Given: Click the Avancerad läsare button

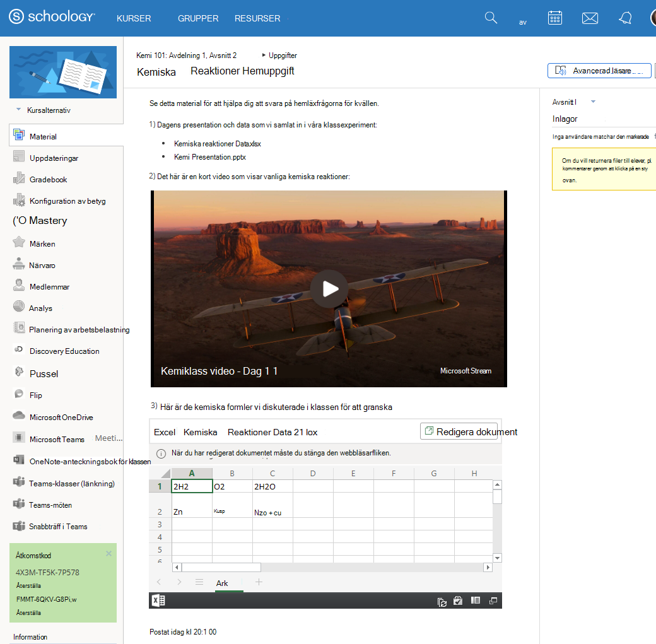Looking at the screenshot, I should pyautogui.click(x=599, y=71).
